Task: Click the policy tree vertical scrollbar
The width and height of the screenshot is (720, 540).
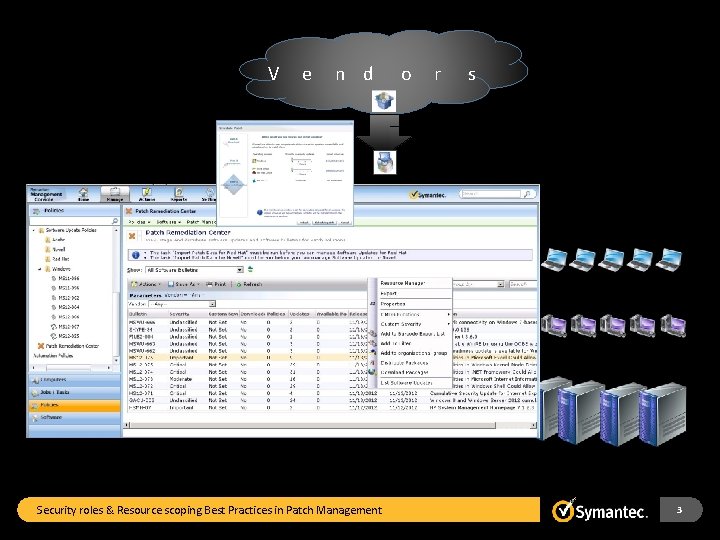Action: [x=116, y=295]
